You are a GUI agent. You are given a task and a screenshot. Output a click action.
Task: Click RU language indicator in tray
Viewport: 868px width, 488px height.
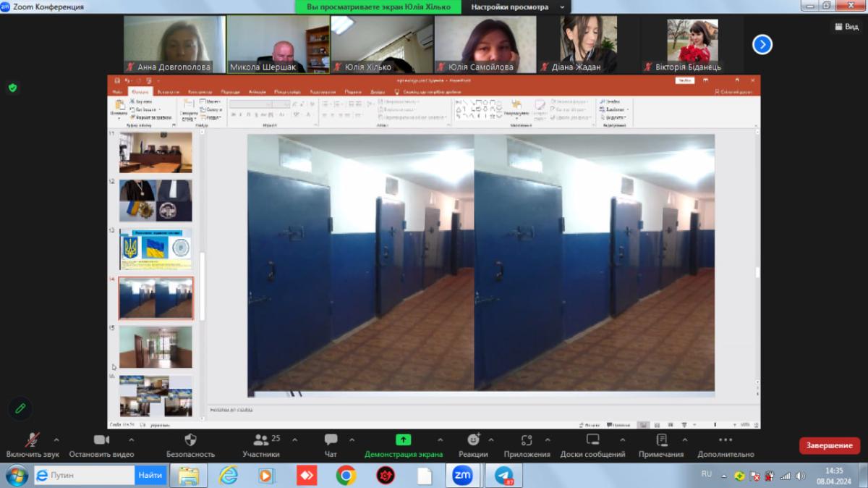coord(707,474)
